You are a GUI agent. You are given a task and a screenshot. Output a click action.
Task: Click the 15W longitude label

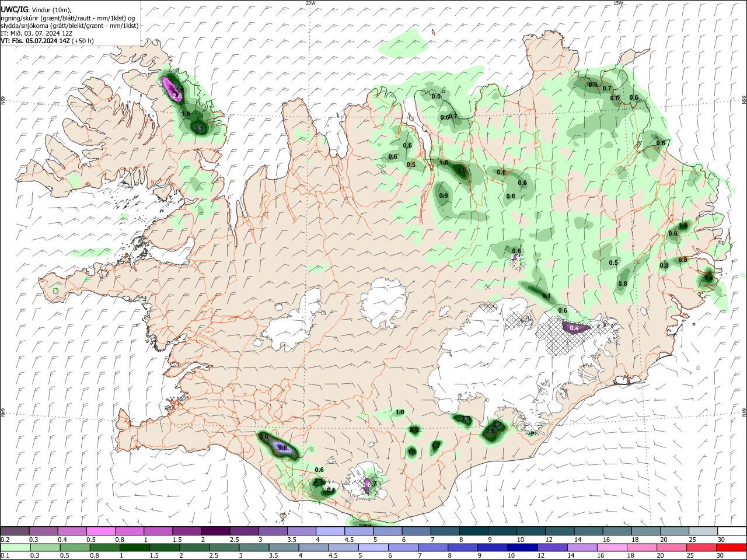coord(619,3)
